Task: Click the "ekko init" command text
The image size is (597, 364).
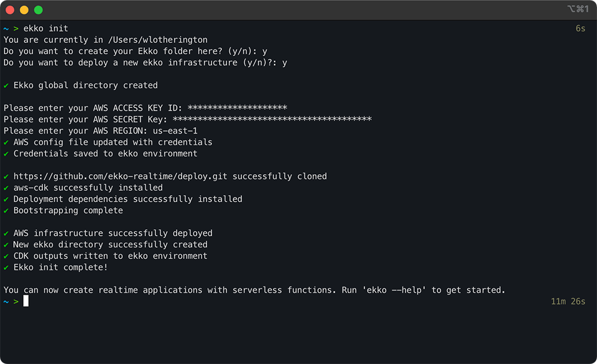Action: pos(46,29)
